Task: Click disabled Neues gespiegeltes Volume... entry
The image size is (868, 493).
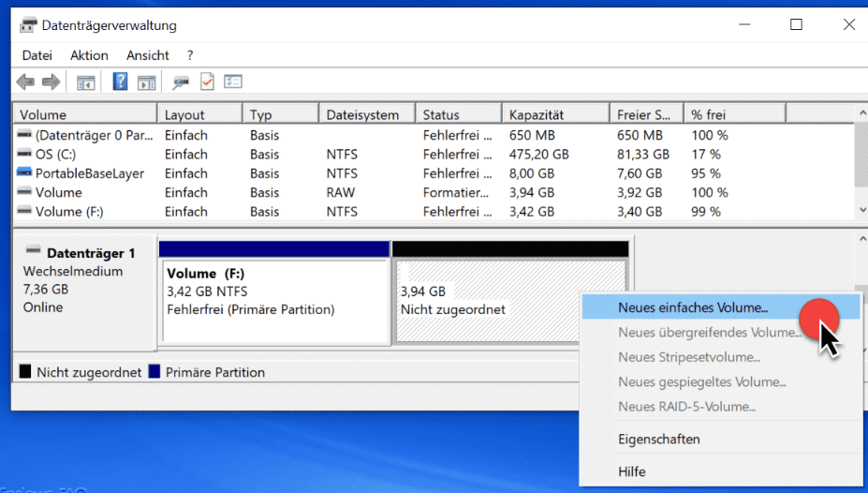Action: click(x=721, y=381)
